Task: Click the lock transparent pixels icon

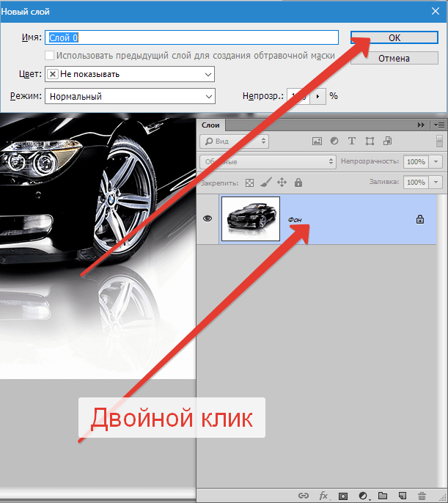Action: pyautogui.click(x=249, y=182)
